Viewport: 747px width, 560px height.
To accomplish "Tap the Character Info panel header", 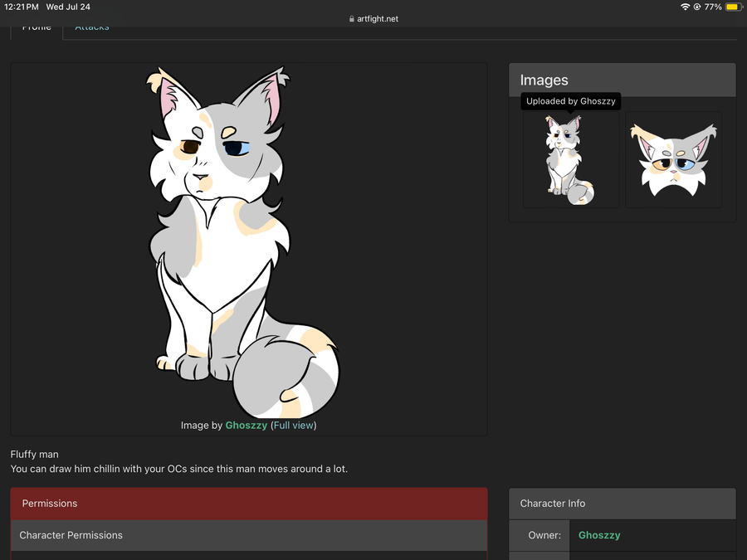I will 622,504.
